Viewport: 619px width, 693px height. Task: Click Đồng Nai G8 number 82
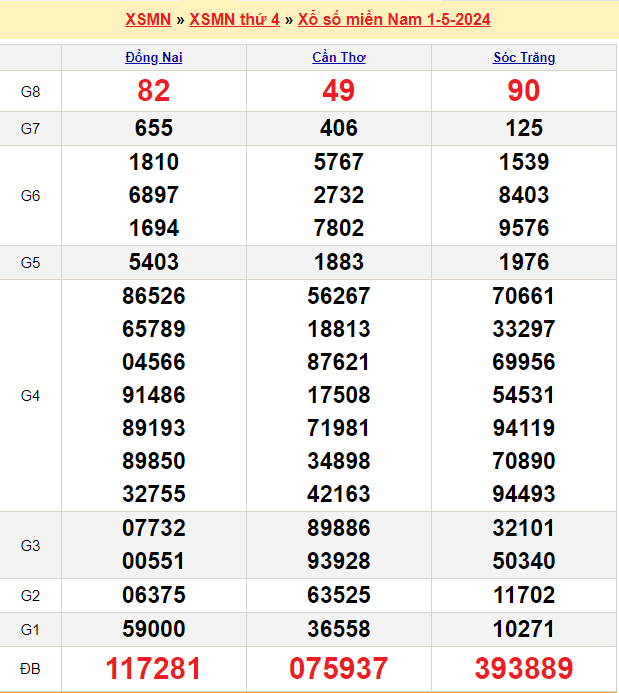pos(154,91)
